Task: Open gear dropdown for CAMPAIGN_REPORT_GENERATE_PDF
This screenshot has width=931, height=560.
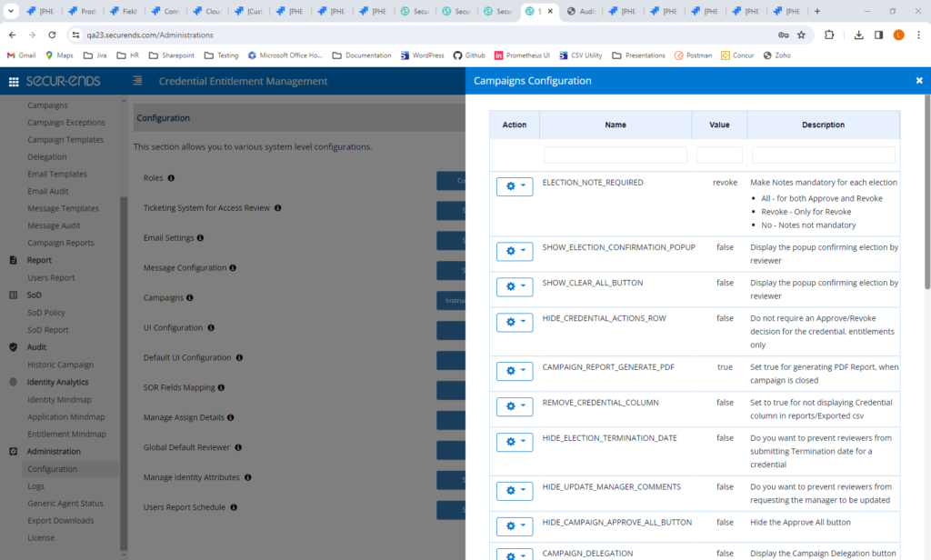Action: coord(515,371)
